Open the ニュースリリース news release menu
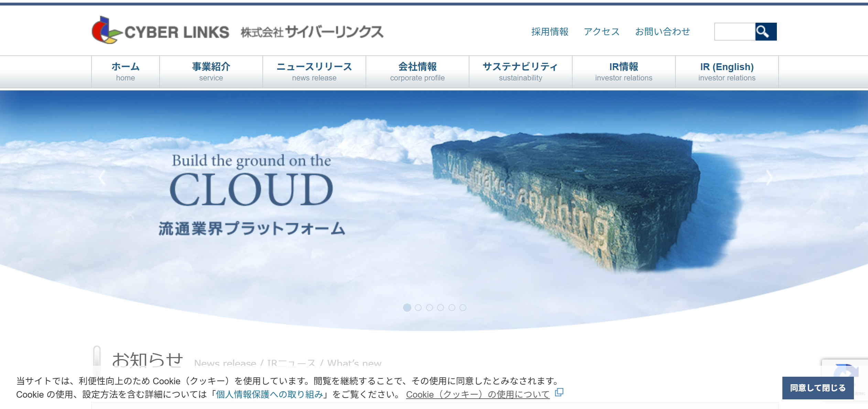This screenshot has height=409, width=868. point(314,71)
